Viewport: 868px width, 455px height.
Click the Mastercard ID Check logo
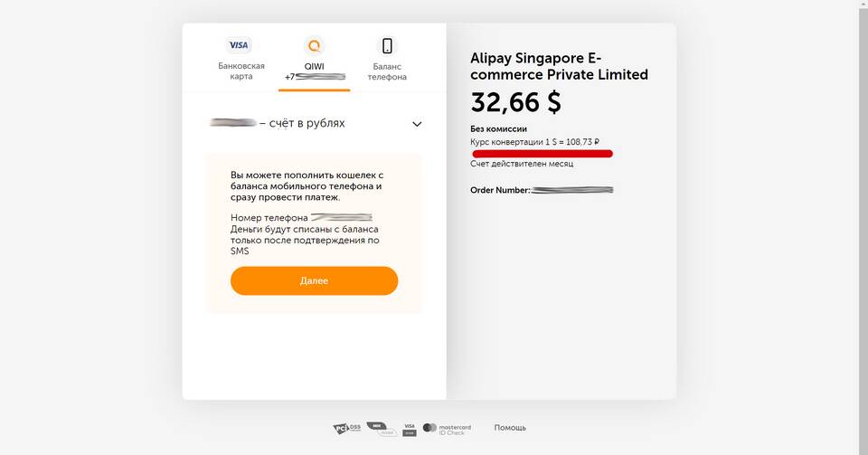click(x=447, y=429)
